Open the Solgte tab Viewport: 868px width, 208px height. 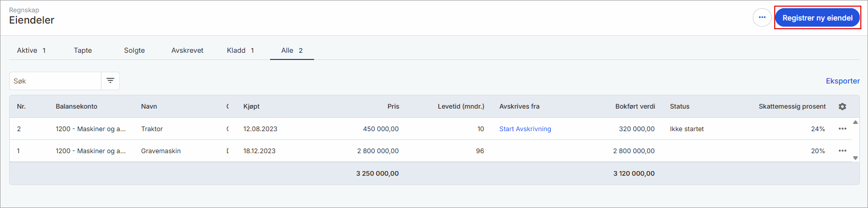coord(134,50)
